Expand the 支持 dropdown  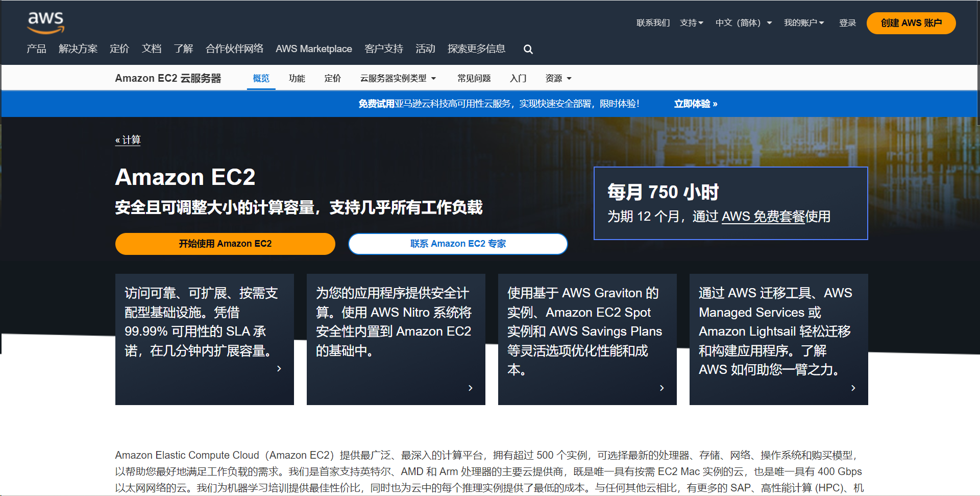(692, 22)
